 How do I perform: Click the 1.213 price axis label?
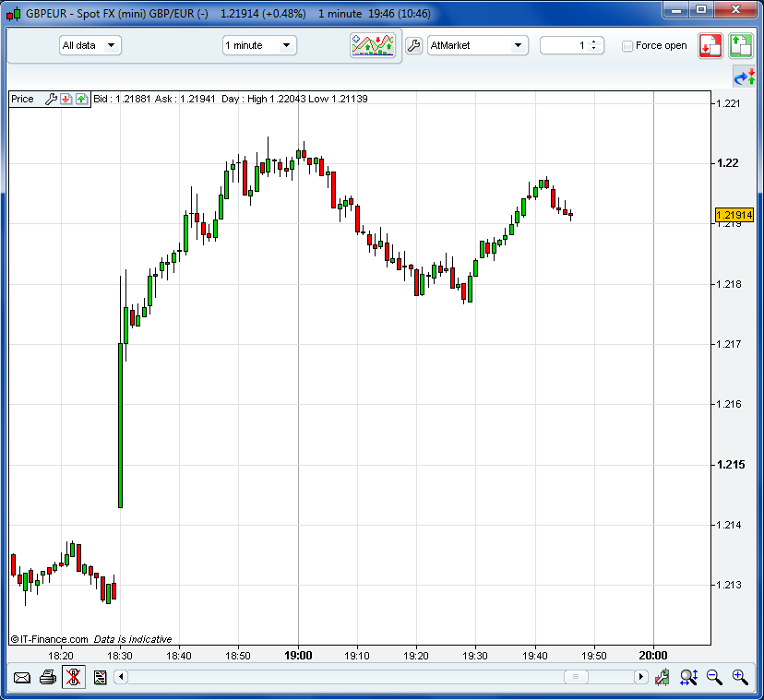(729, 585)
